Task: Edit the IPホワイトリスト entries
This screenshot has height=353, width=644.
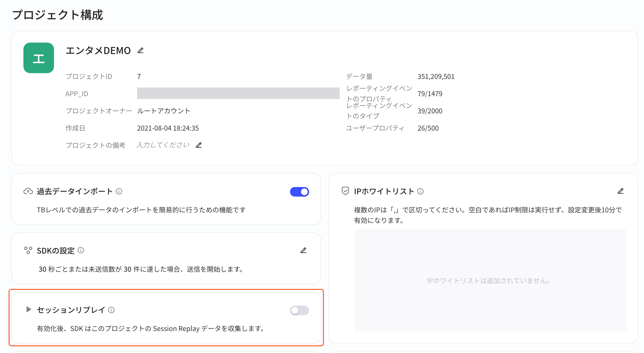Action: tap(621, 191)
